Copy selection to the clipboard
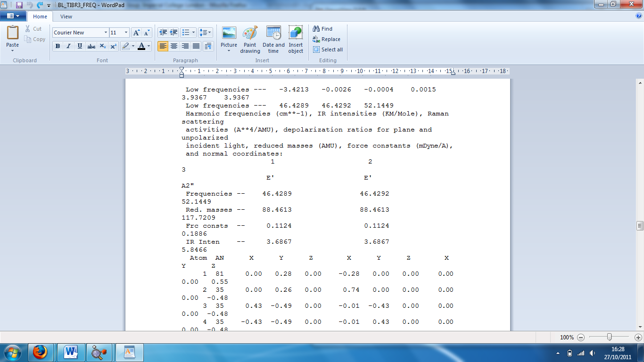Image resolution: width=644 pixels, height=362 pixels. point(35,39)
